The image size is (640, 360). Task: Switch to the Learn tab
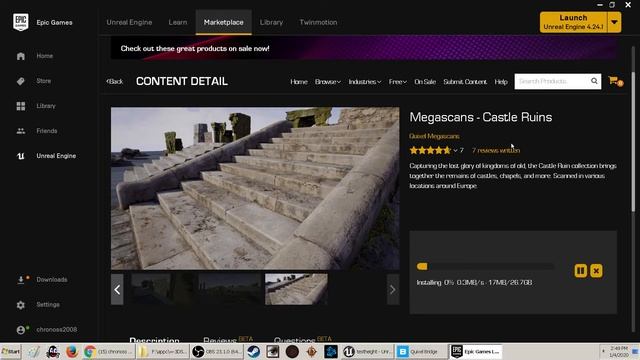(178, 22)
